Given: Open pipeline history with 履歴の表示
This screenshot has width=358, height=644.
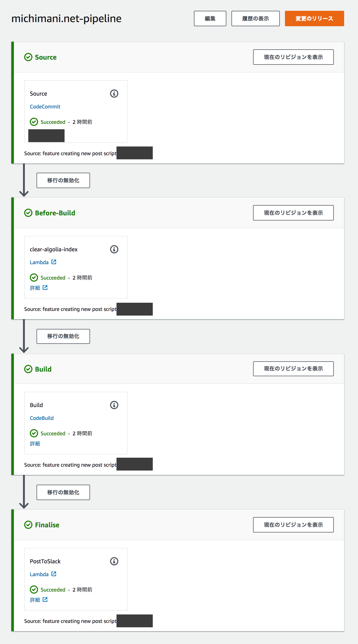Looking at the screenshot, I should 255,19.
